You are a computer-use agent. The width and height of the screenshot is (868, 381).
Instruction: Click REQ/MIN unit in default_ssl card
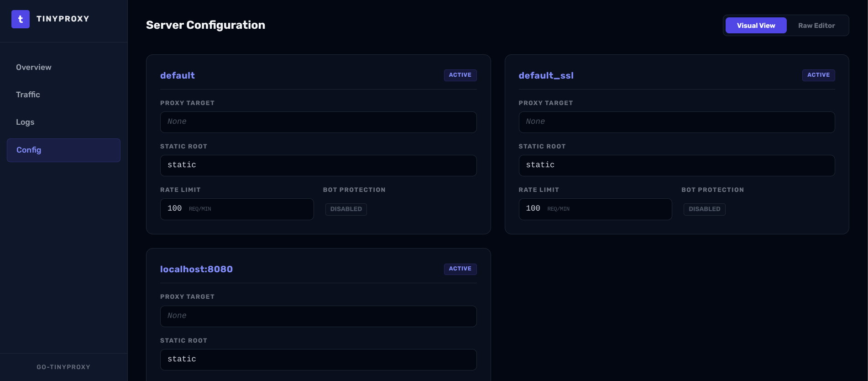pyautogui.click(x=558, y=209)
